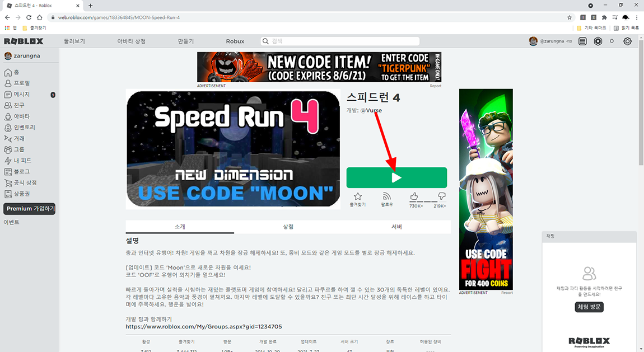Click the like/dislike vote ratio bar

427,202
